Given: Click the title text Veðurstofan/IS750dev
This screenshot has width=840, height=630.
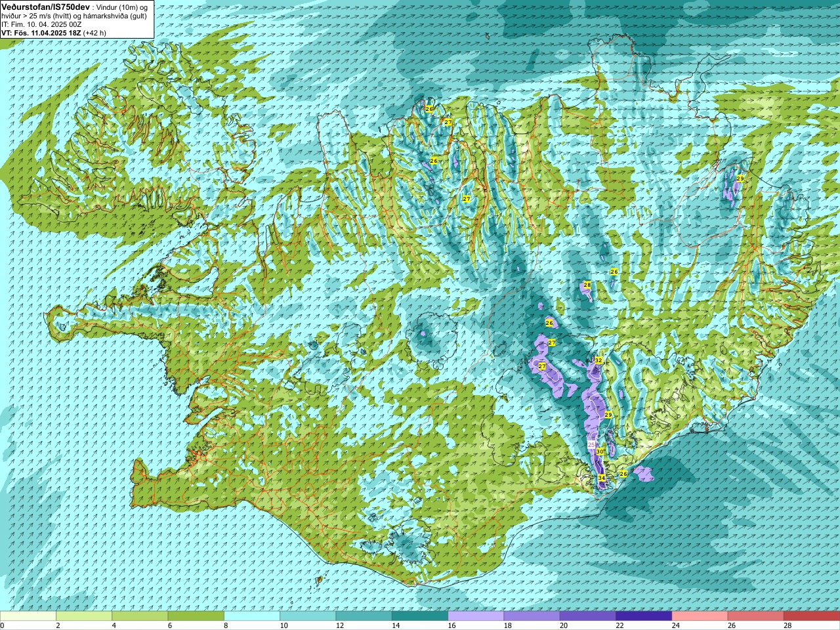Looking at the screenshot, I should click(45, 6).
